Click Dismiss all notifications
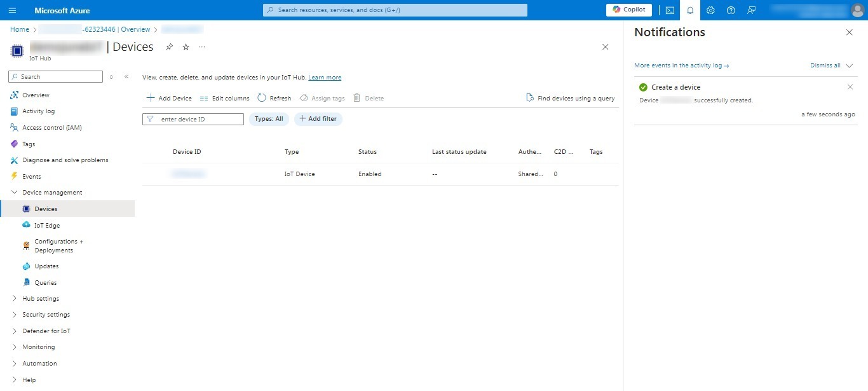The image size is (868, 391). 825,65
